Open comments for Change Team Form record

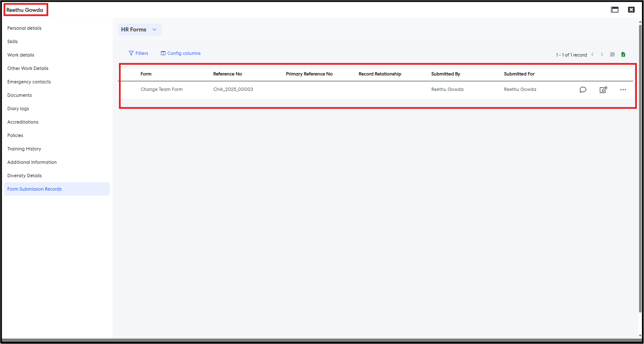tap(582, 90)
